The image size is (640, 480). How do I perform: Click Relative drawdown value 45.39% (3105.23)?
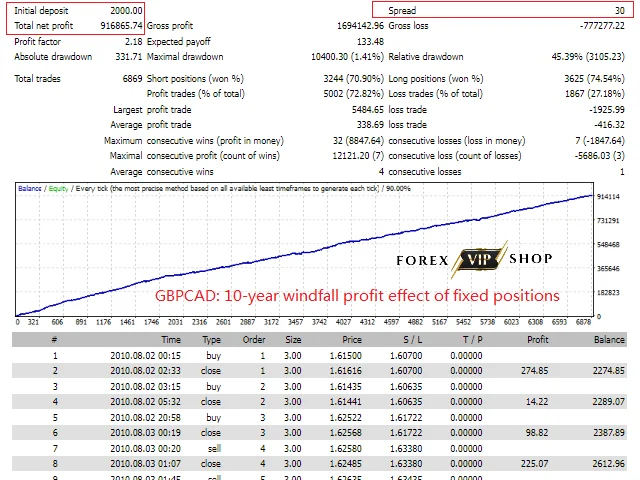[x=588, y=57]
